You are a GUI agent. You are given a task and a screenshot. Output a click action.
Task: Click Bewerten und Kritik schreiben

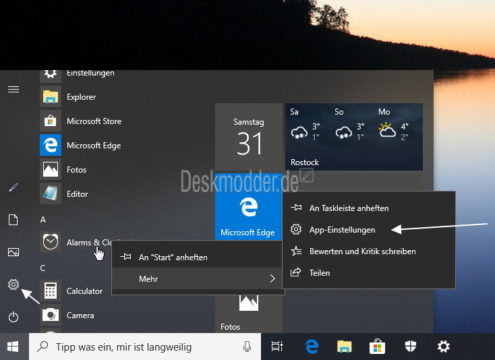[x=369, y=251]
